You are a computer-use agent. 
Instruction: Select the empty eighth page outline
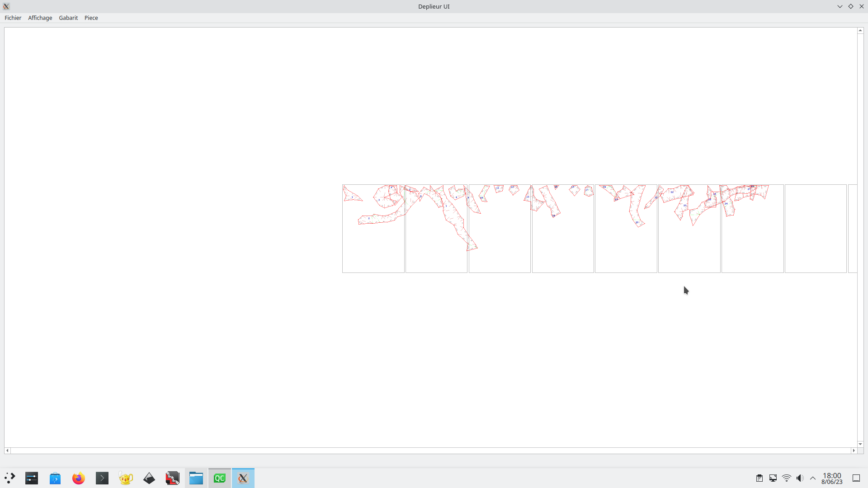click(x=815, y=228)
